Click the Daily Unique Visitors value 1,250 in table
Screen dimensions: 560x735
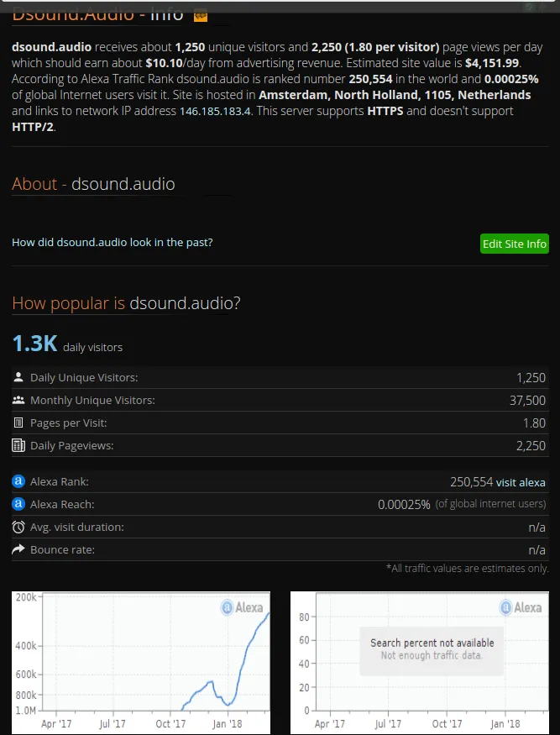pyautogui.click(x=531, y=378)
